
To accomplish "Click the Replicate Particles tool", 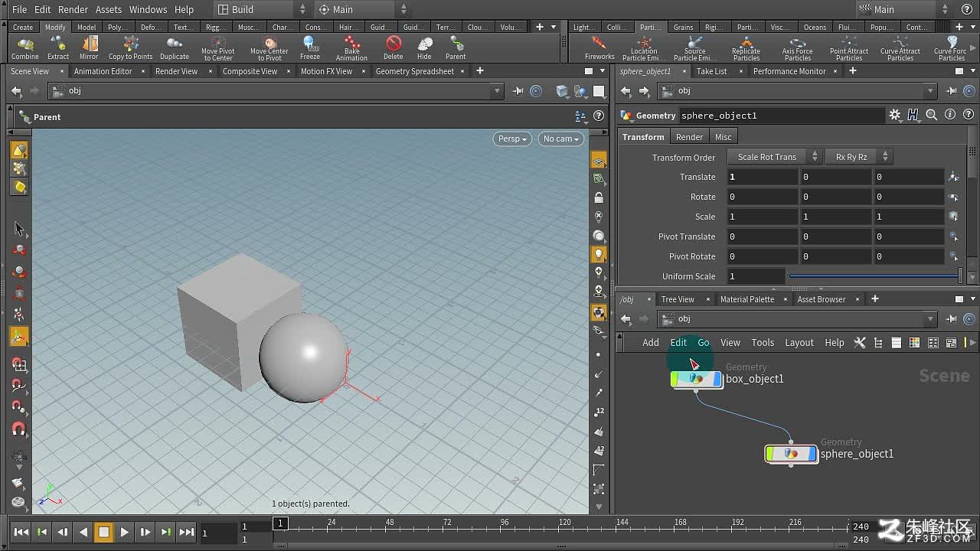I will coord(746,48).
